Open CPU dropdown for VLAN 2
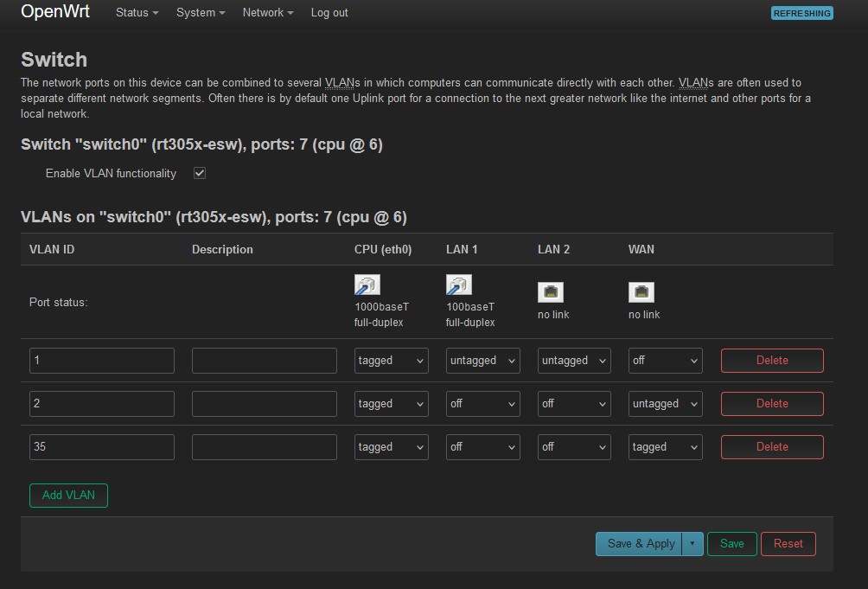Image resolution: width=868 pixels, height=589 pixels. pos(392,404)
